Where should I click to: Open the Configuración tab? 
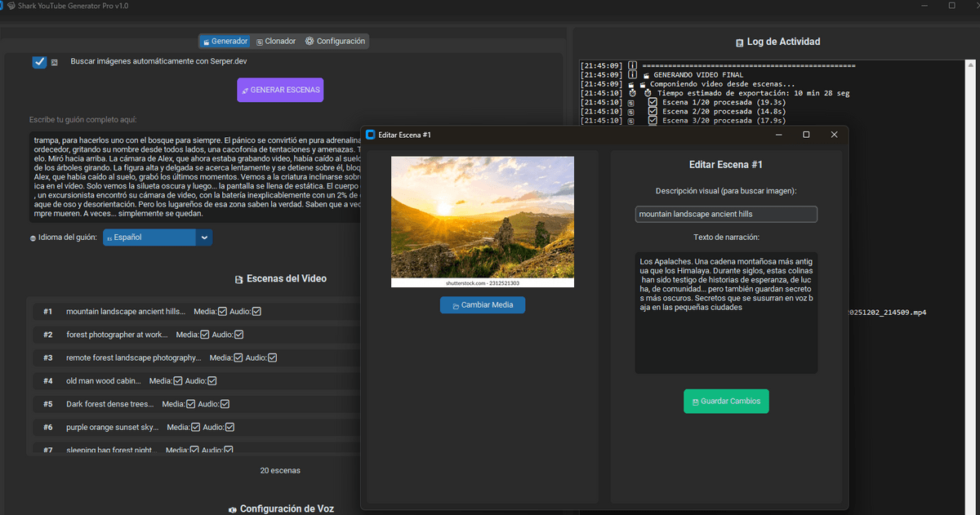(335, 41)
